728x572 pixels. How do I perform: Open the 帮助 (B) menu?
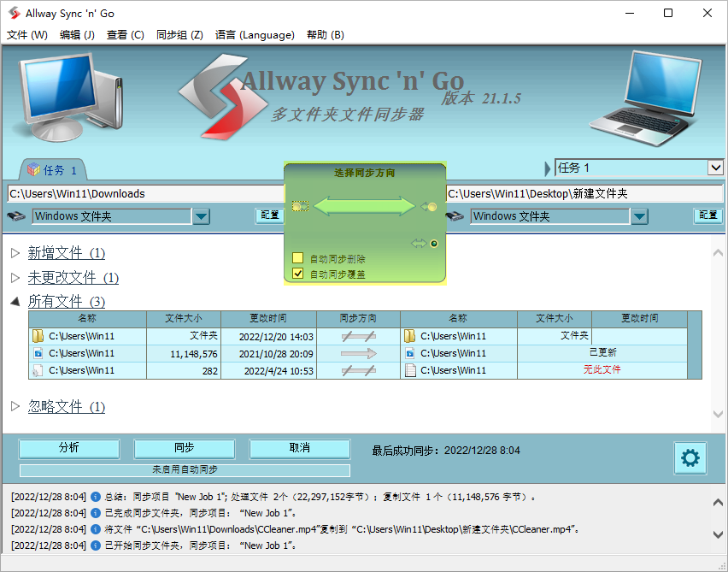326,35
